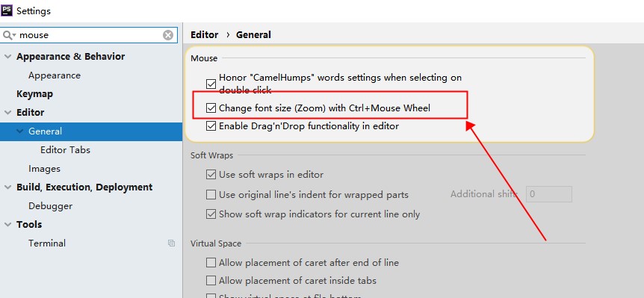644x298 pixels.
Task: Toggle Show soft wrap indicators for current line
Action: [x=211, y=214]
